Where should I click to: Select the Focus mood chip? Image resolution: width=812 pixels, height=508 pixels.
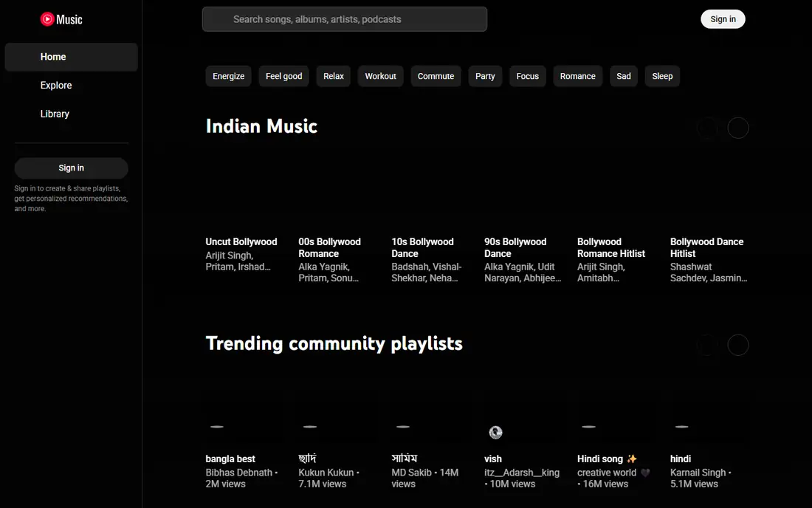tap(528, 76)
